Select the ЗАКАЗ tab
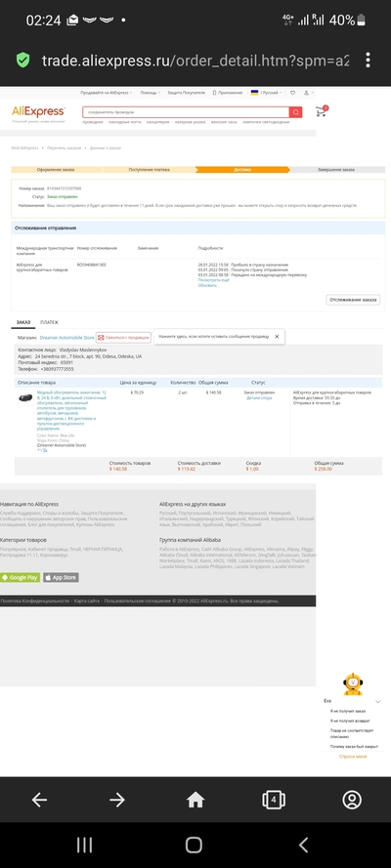Screen dimensions: 391x868 [x=22, y=322]
